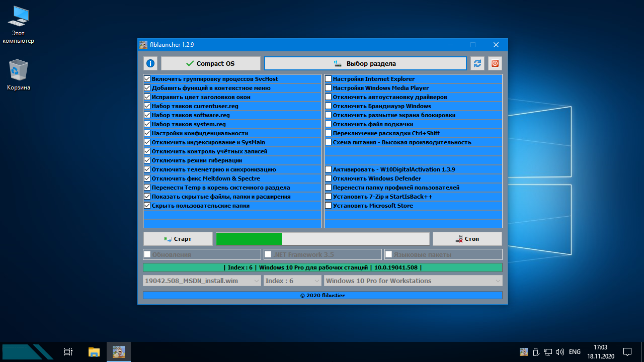
Task: Minimize the flblauncher window
Action: [x=450, y=45]
